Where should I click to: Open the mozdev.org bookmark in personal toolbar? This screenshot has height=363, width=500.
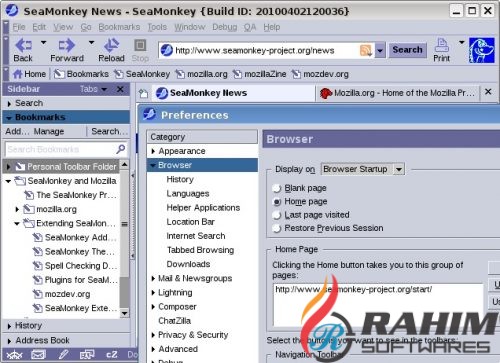click(320, 74)
